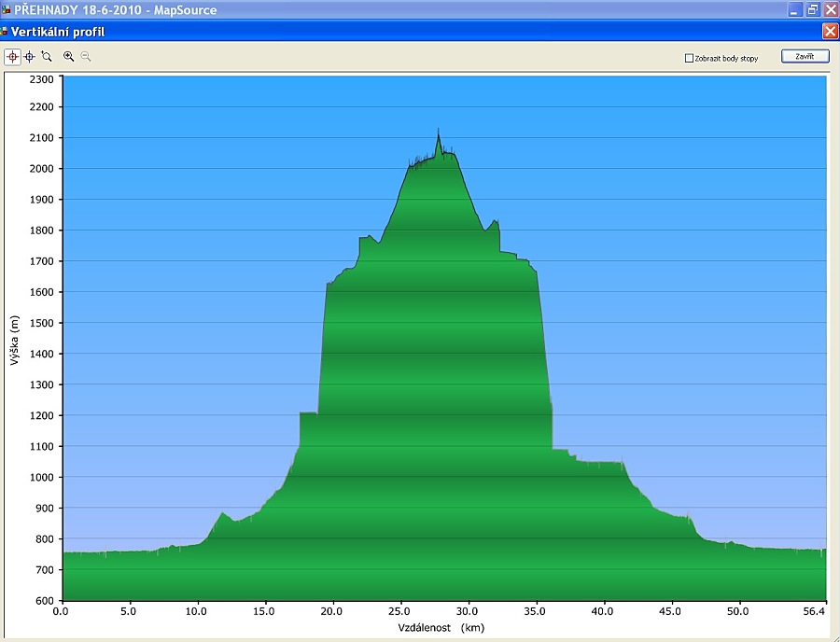
Task: Click the Vertikální profil title bar text
Action: [58, 32]
